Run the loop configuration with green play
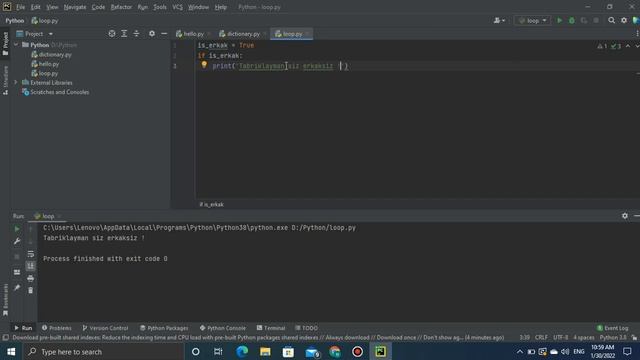640x360 pixels. tap(559, 20)
